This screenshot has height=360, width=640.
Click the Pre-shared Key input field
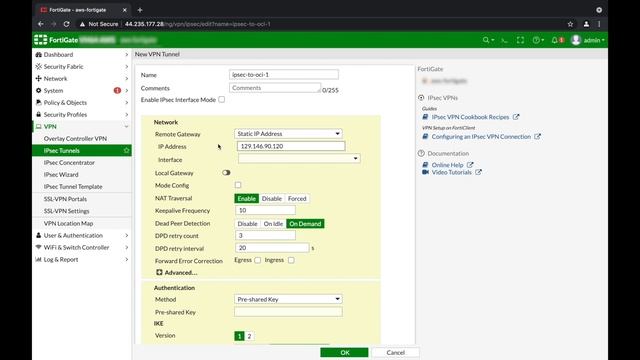[288, 312]
